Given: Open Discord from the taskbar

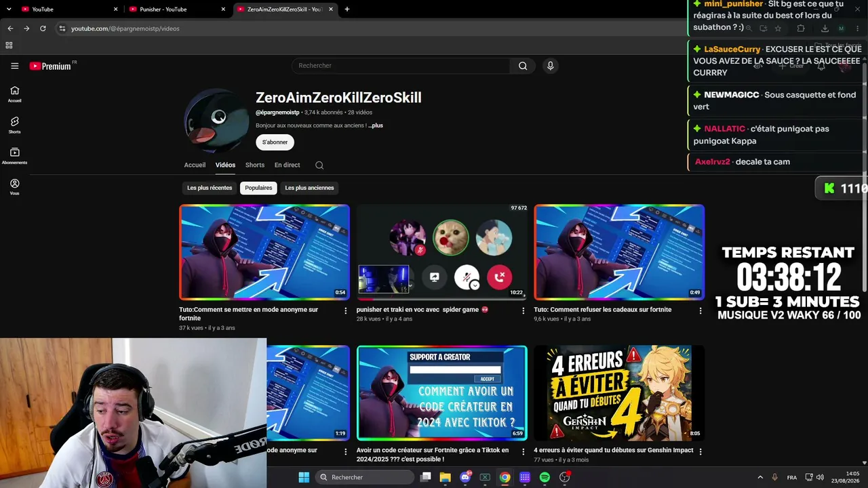Looking at the screenshot, I should (x=465, y=477).
